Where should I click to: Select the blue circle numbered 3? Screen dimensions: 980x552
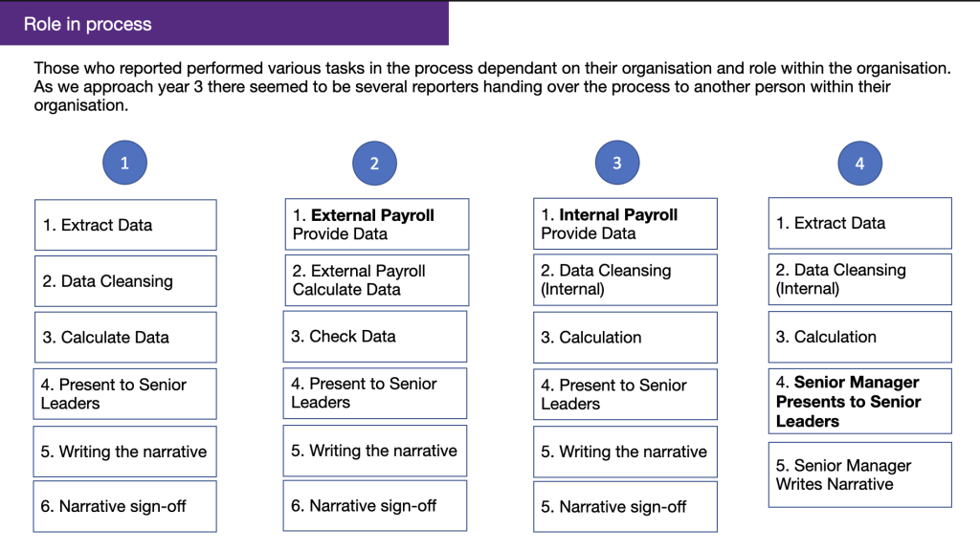[x=616, y=163]
